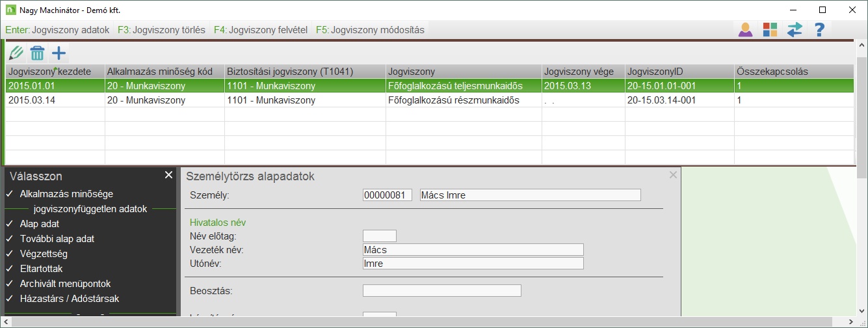Open the user profile icon
The height and width of the screenshot is (328, 868).
[x=745, y=29]
